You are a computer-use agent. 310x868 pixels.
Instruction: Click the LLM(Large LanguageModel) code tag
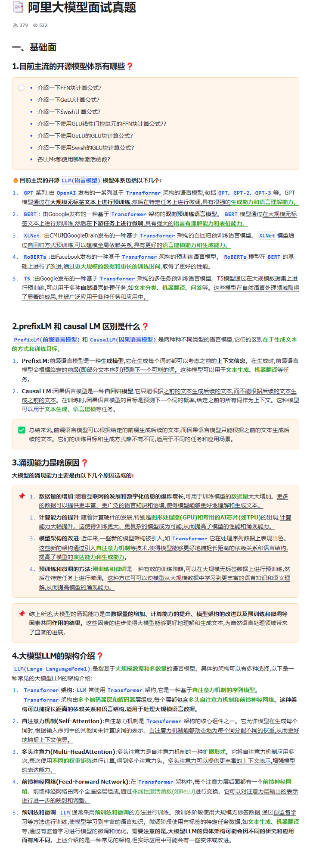pyautogui.click(x=52, y=669)
